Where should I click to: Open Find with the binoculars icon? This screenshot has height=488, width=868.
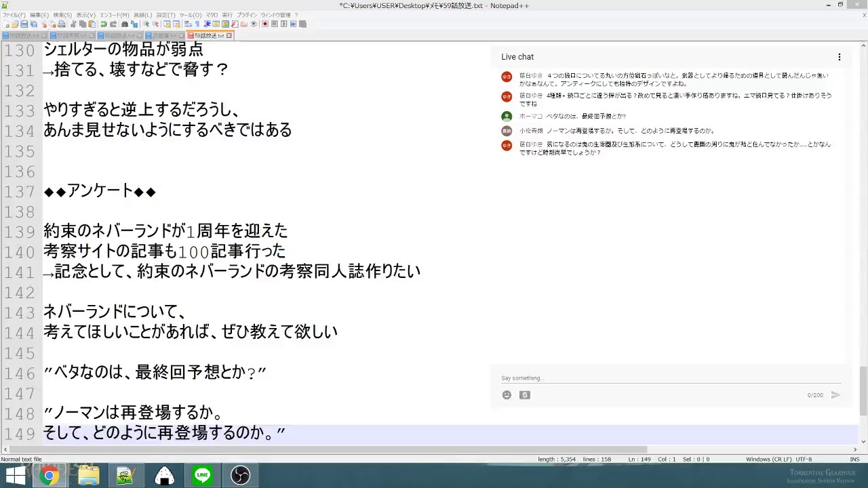[125, 24]
